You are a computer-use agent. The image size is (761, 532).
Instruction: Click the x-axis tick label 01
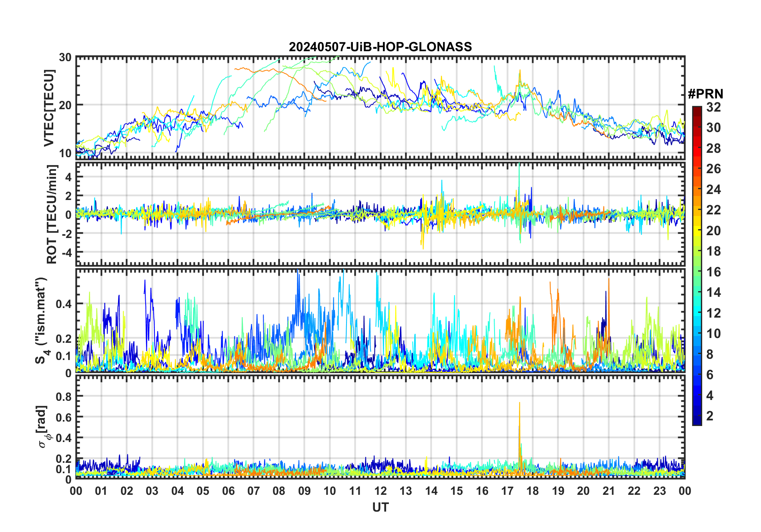tap(101, 491)
